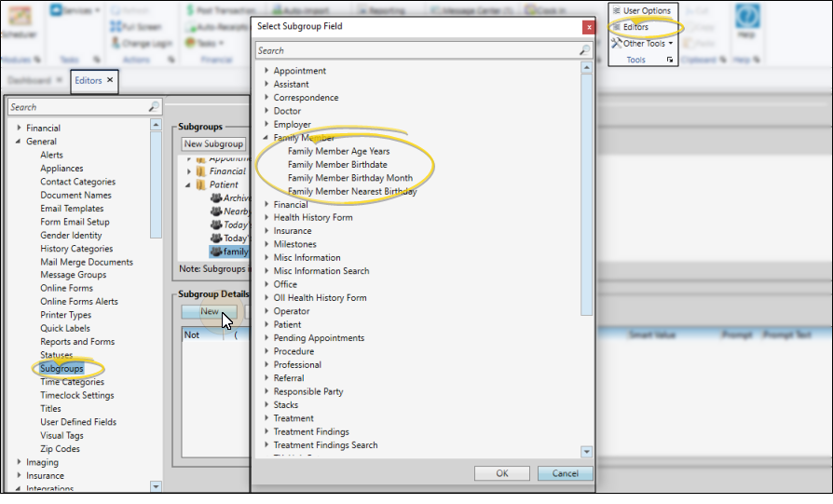This screenshot has width=833, height=504.
Task: Click the Tools group dialog launcher icon
Action: coord(670,61)
